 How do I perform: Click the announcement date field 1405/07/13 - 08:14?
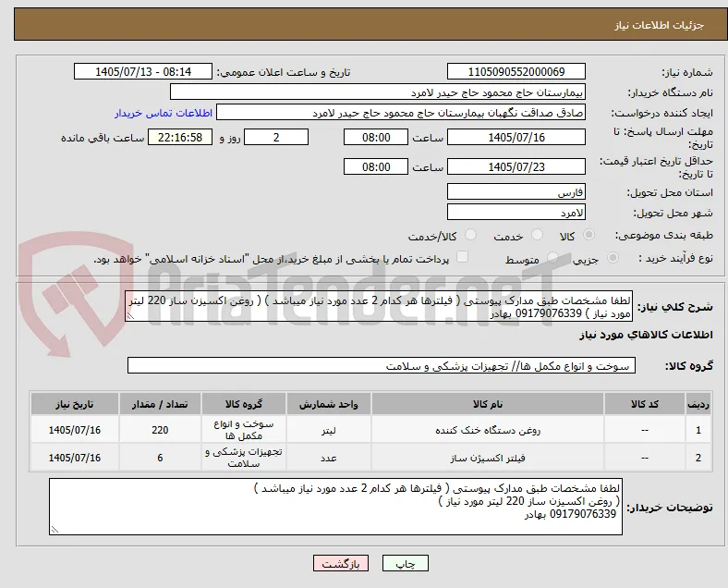(143, 71)
